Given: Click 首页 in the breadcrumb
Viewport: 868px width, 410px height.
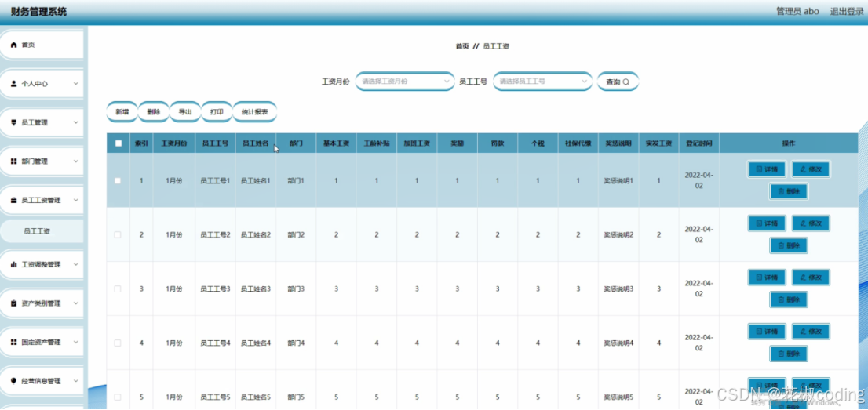Looking at the screenshot, I should point(462,46).
